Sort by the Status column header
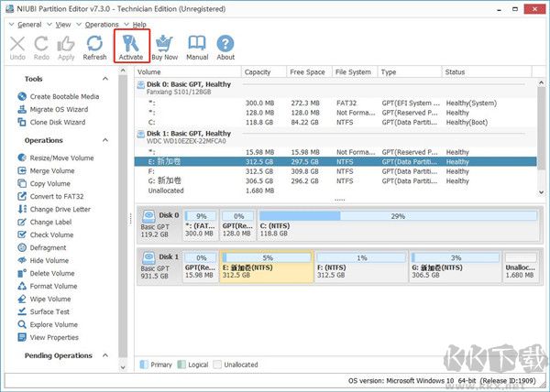 [x=487, y=71]
